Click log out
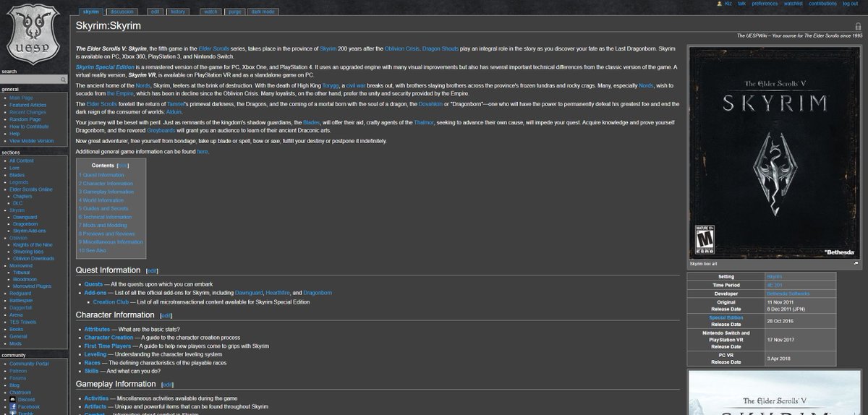The height and width of the screenshot is (415, 868). point(850,4)
